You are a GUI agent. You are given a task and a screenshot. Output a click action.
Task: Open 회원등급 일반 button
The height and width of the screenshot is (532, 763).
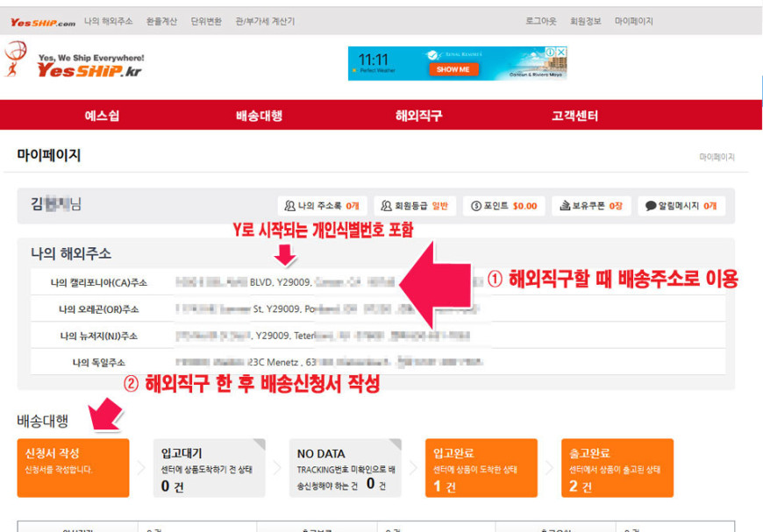[415, 206]
